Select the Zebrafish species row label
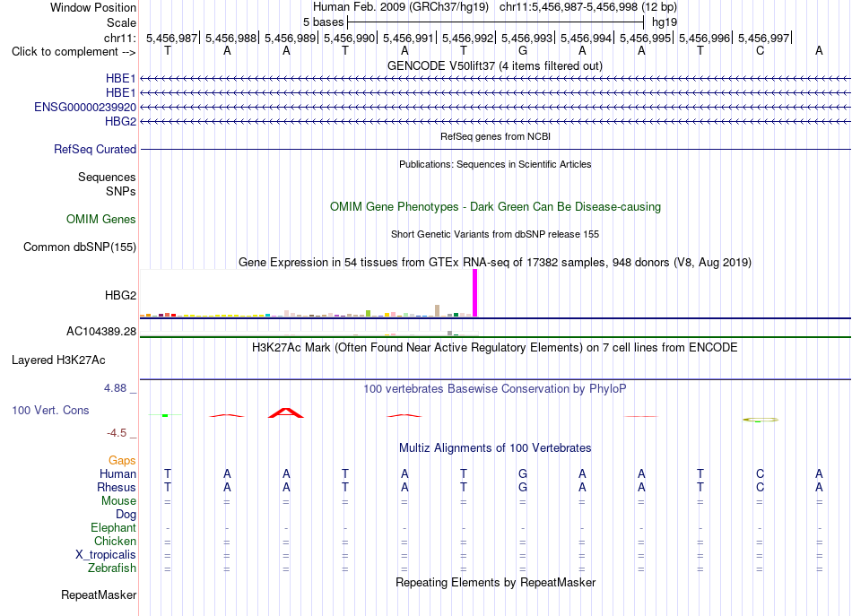The width and height of the screenshot is (852, 616). coord(112,568)
